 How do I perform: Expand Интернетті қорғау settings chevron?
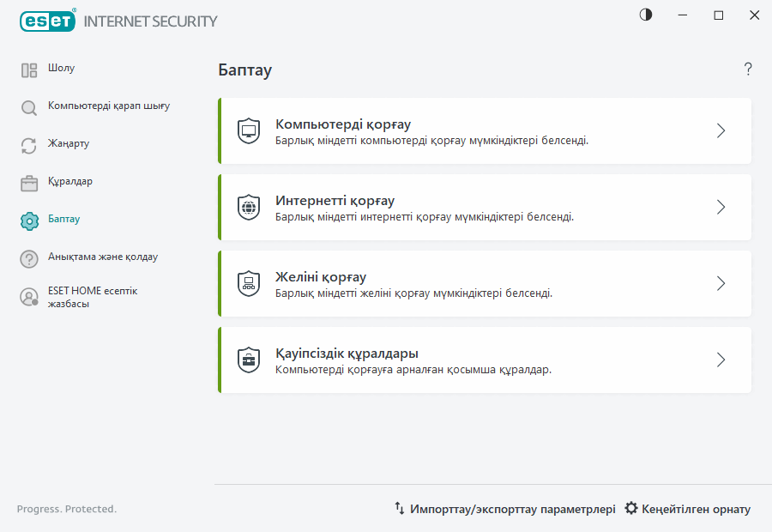[721, 207]
